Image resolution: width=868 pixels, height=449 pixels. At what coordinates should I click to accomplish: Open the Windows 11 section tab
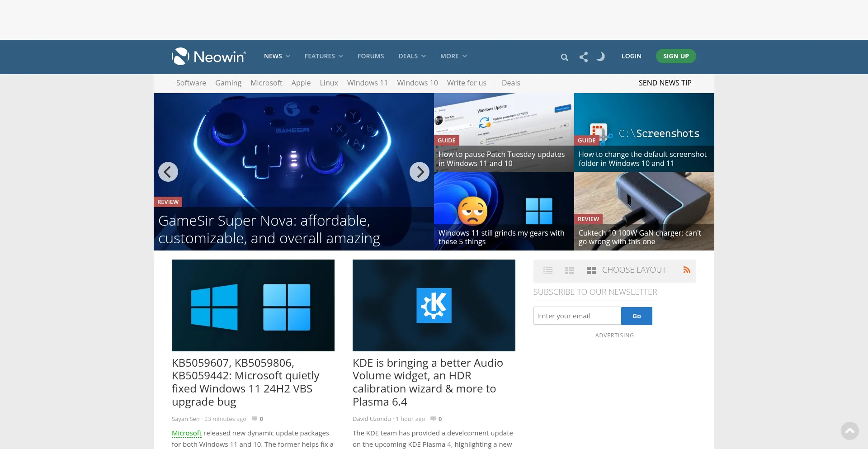[367, 83]
